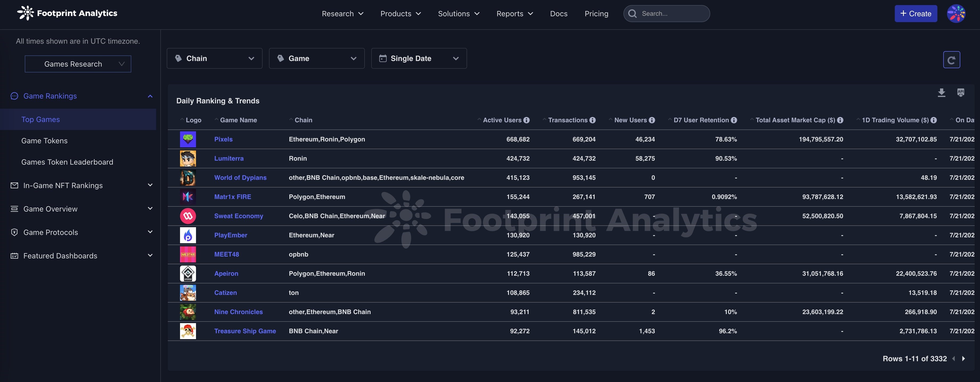This screenshot has height=382, width=980.
Task: Open the Solutions menu
Action: click(x=458, y=14)
